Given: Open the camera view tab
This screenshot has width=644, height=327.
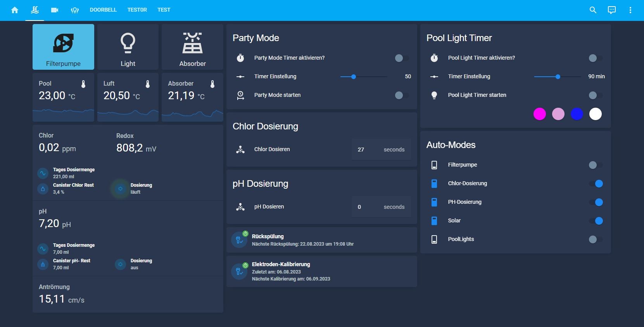Looking at the screenshot, I should (55, 10).
